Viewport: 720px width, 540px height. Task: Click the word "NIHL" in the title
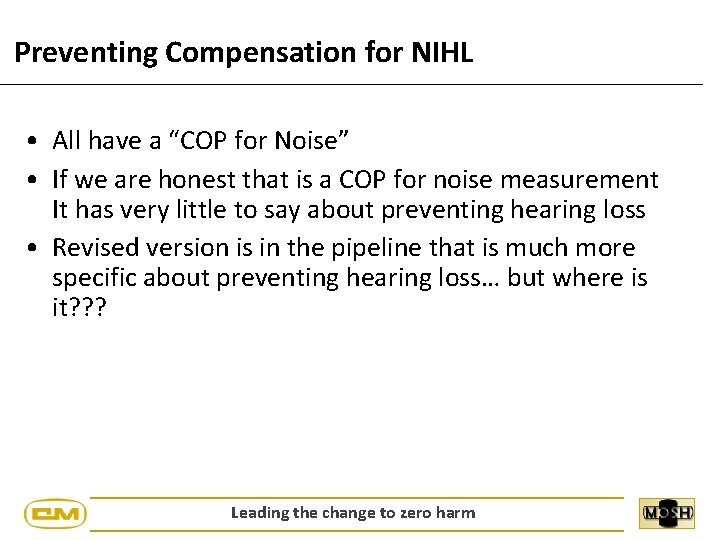[442, 52]
